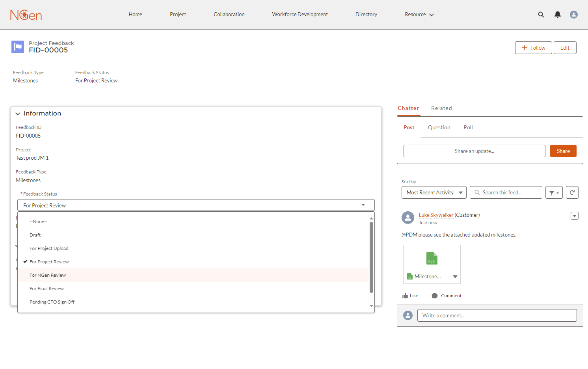Open the notifications bell
Image resolution: width=588 pixels, height=369 pixels.
coord(558,15)
